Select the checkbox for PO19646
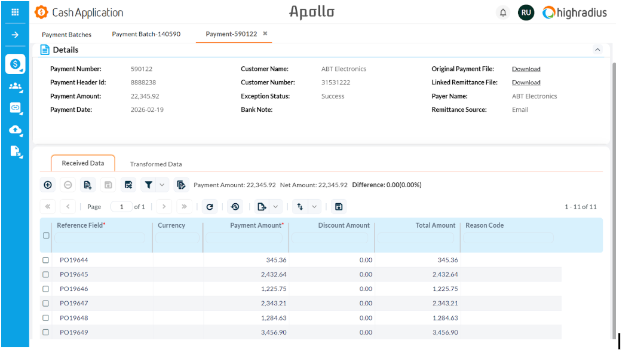 click(x=45, y=289)
